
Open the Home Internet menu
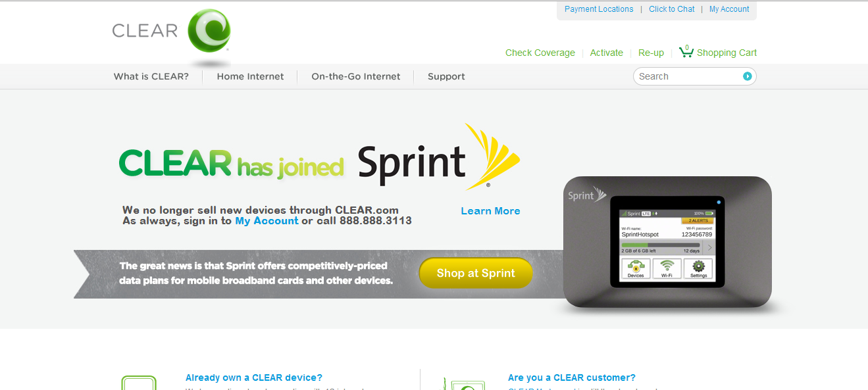pos(250,76)
